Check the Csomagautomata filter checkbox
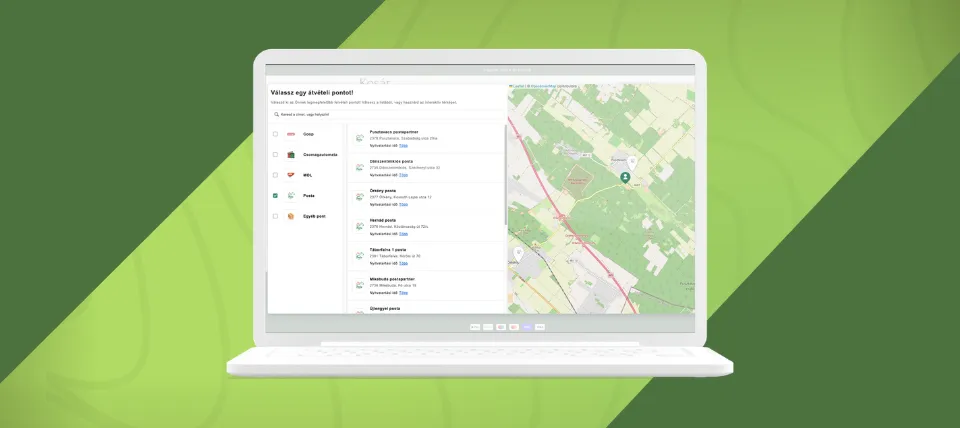Image resolution: width=960 pixels, height=428 pixels. tap(275, 154)
